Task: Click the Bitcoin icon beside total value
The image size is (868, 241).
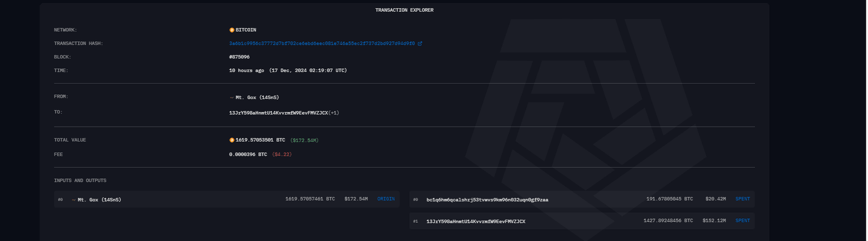Action: (x=232, y=140)
